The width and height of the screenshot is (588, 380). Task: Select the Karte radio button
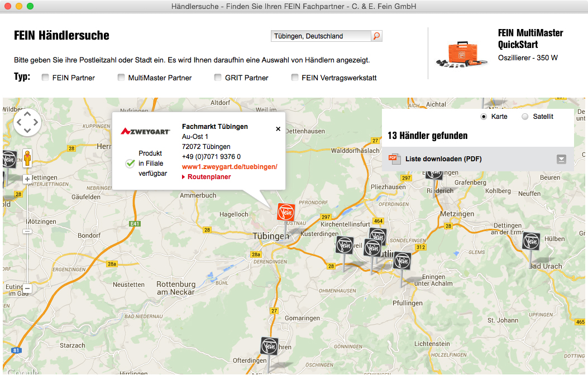click(x=484, y=117)
